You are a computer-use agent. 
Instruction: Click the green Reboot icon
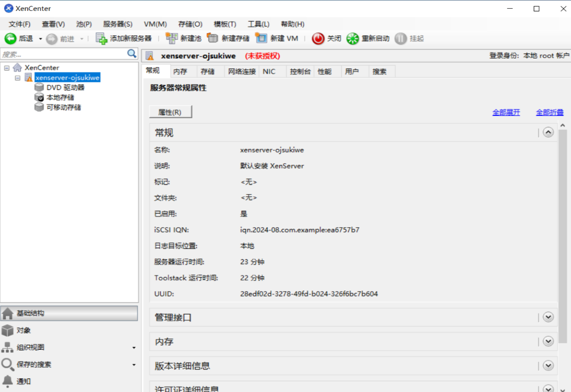352,38
